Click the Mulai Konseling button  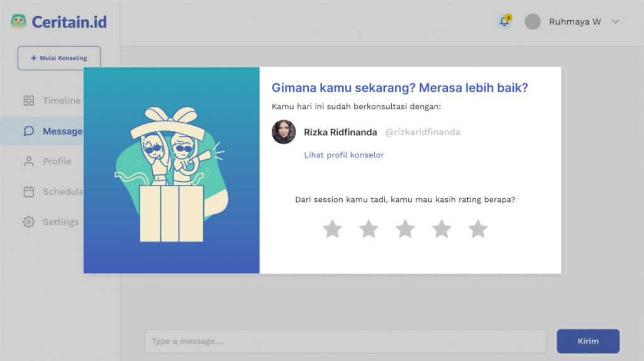coord(58,58)
